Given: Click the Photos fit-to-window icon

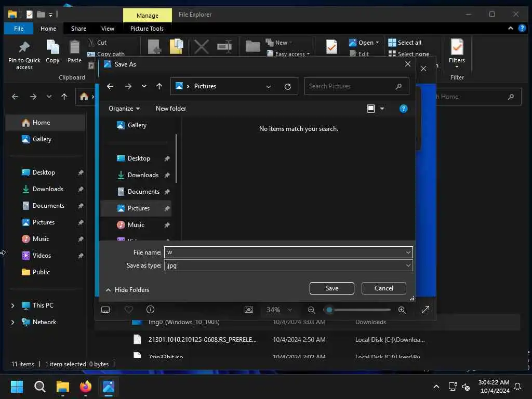Looking at the screenshot, I should (249, 310).
